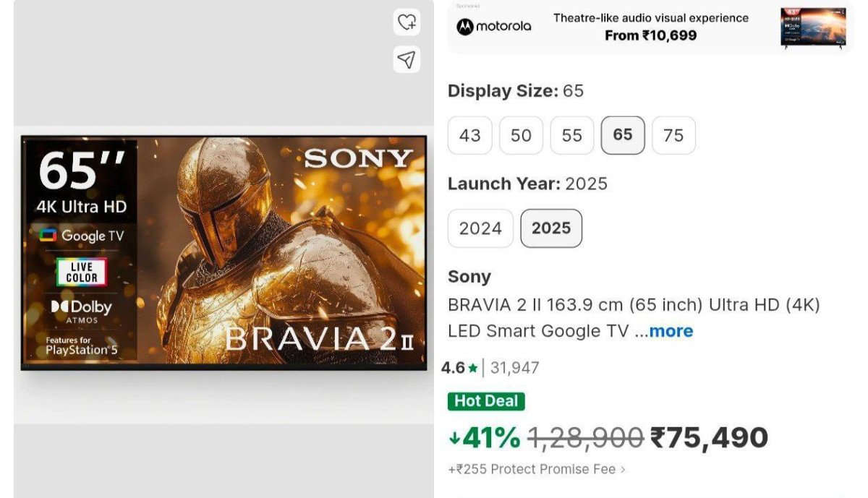Open the 31,947 ratings count
This screenshot has width=868, height=498.
tap(514, 368)
